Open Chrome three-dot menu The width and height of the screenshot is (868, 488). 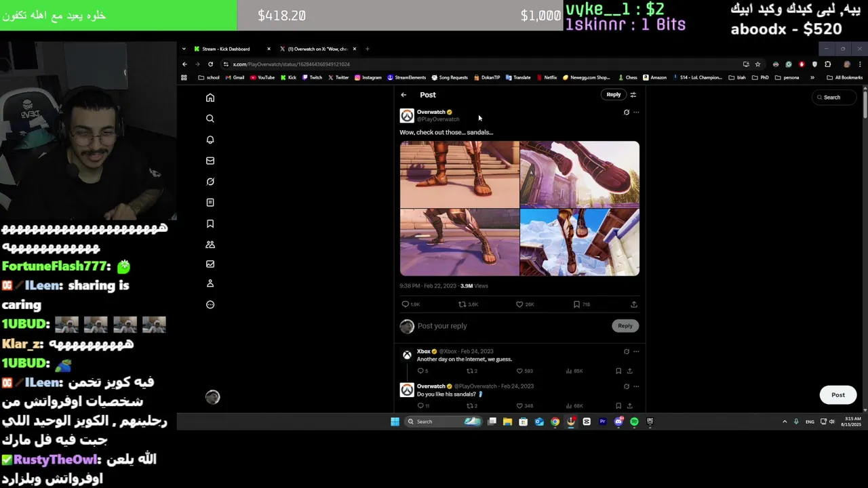pos(860,64)
